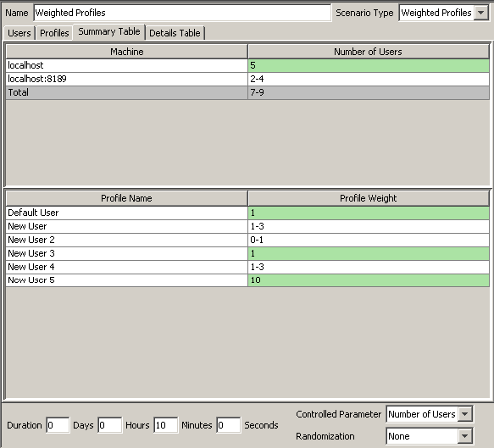The width and height of the screenshot is (494, 448).
Task: Edit the New User 3 weight cell
Action: click(x=369, y=253)
